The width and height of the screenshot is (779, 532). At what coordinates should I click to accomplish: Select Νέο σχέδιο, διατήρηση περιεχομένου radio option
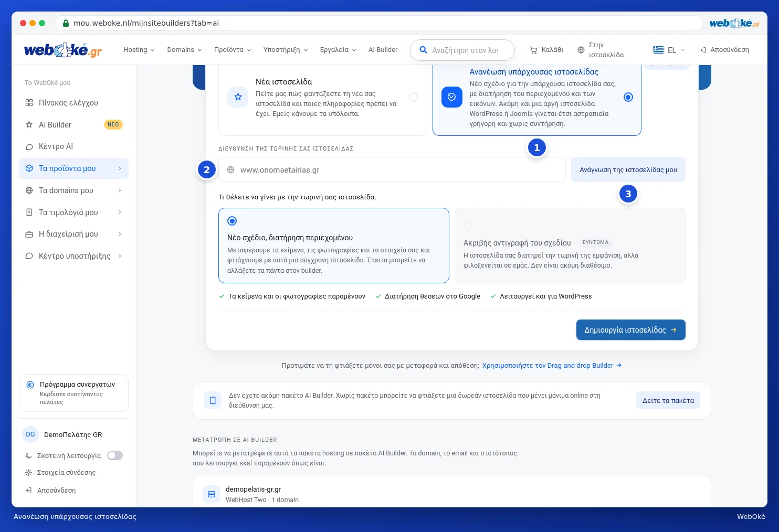(x=232, y=221)
